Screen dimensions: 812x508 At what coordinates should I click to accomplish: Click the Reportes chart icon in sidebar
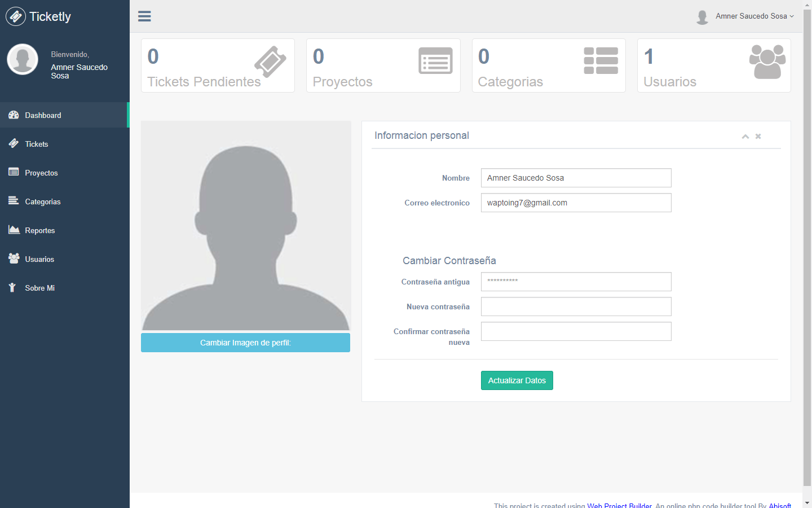[x=14, y=230]
